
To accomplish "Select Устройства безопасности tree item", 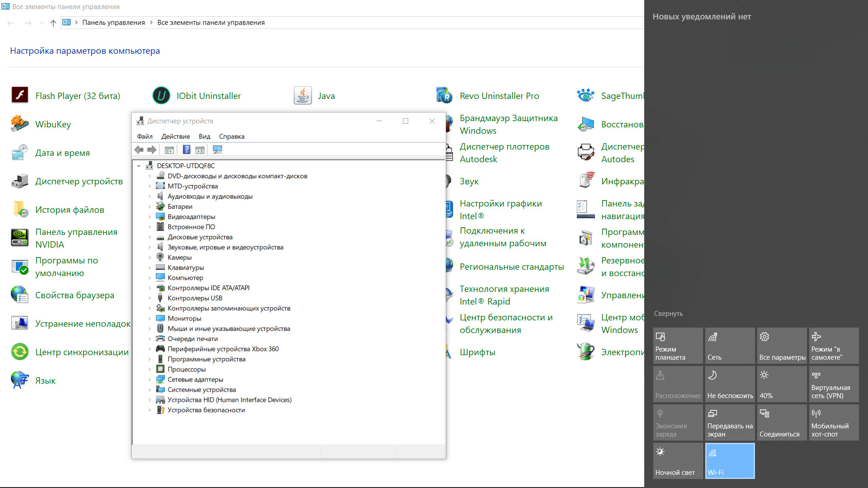I will [206, 410].
